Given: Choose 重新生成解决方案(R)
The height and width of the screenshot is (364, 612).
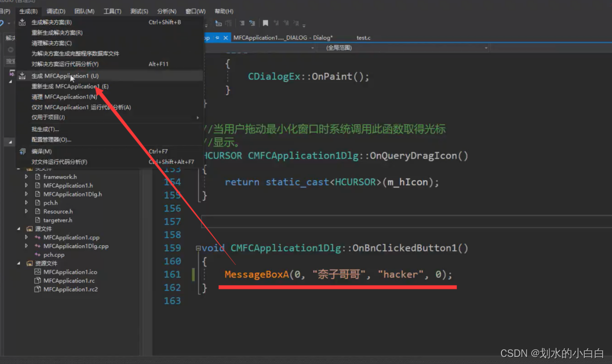Looking at the screenshot, I should click(x=110, y=33).
